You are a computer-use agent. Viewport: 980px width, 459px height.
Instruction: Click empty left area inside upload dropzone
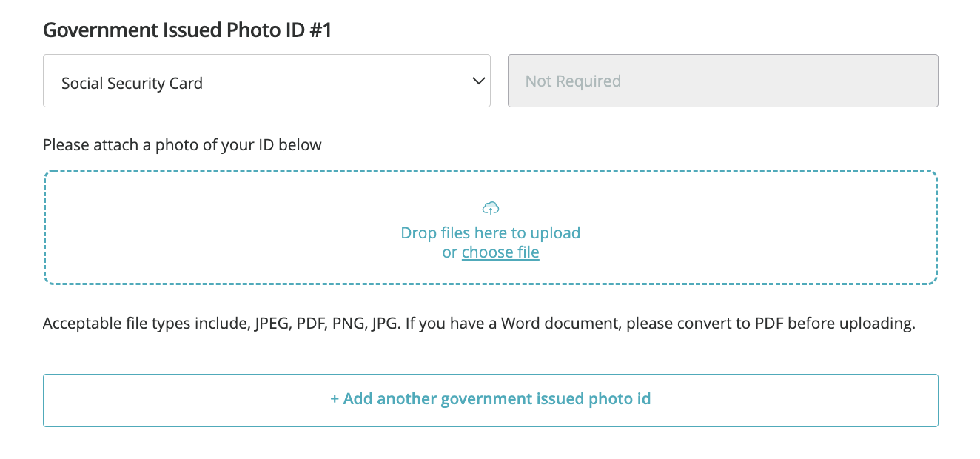(x=185, y=228)
